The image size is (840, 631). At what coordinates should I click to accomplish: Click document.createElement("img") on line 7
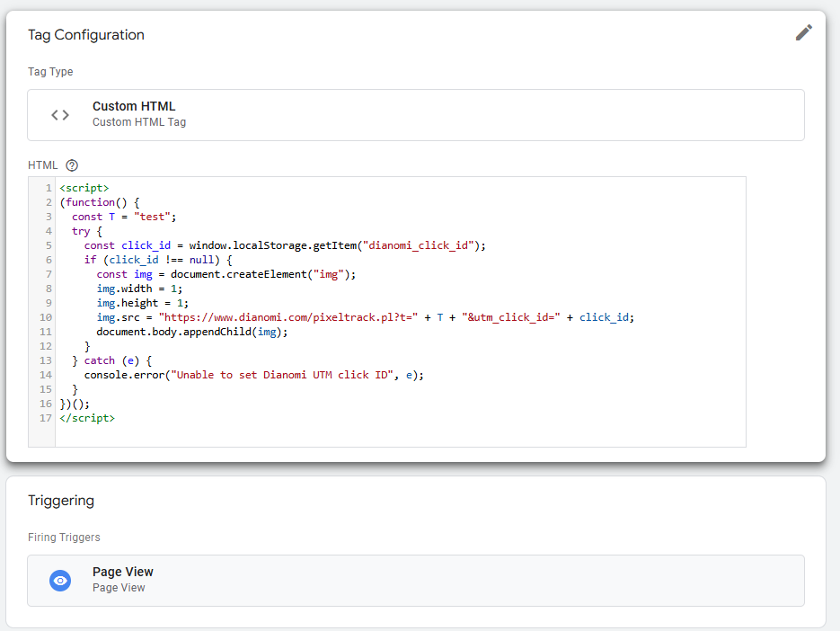click(260, 274)
